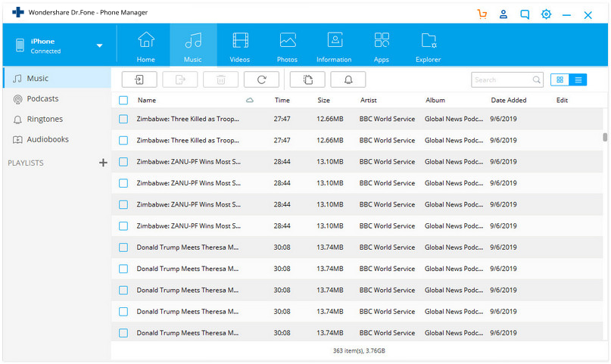Open the feedback chat icon
The height and width of the screenshot is (364, 611).
coord(525,14)
